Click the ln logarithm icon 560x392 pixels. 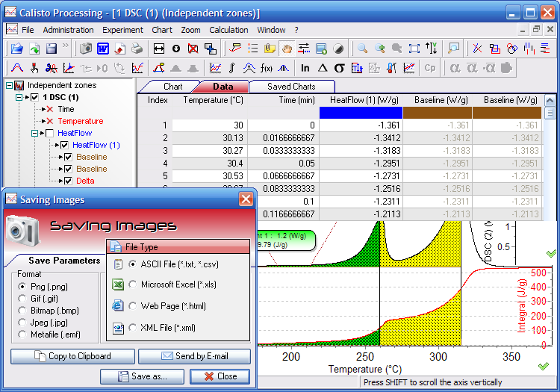[305, 68]
